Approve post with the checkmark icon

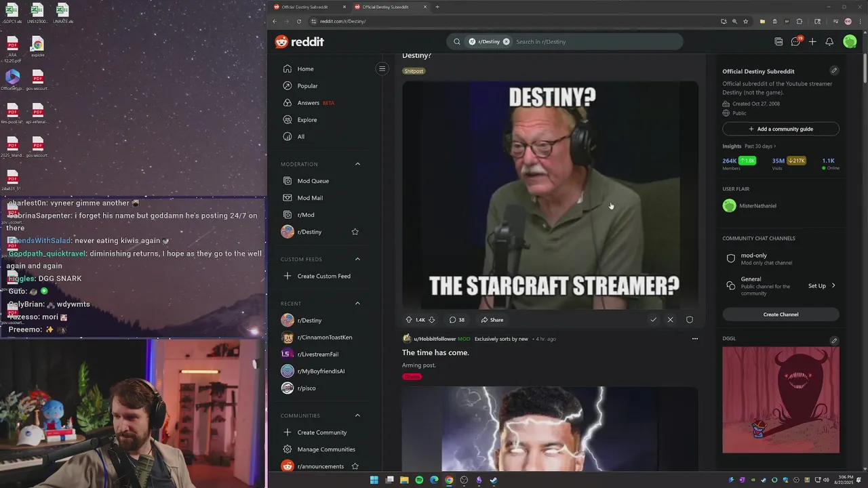click(x=653, y=320)
